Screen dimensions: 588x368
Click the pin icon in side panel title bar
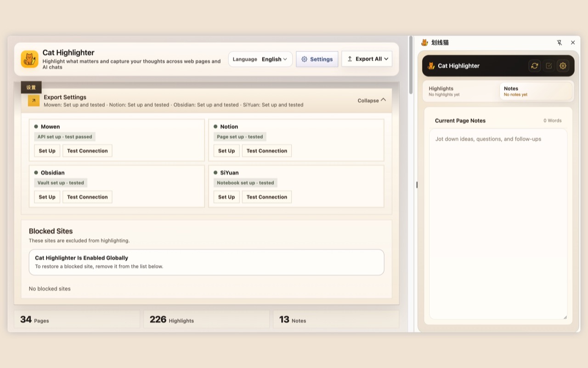pos(560,42)
